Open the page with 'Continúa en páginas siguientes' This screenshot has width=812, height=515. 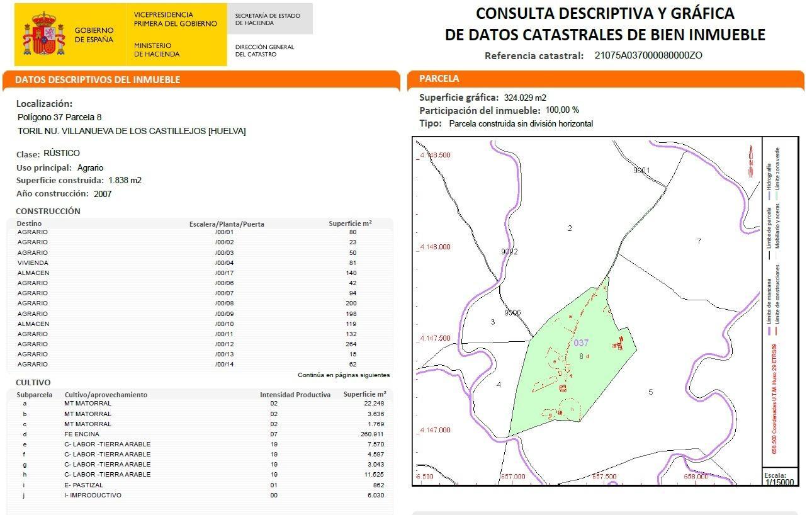344,375
